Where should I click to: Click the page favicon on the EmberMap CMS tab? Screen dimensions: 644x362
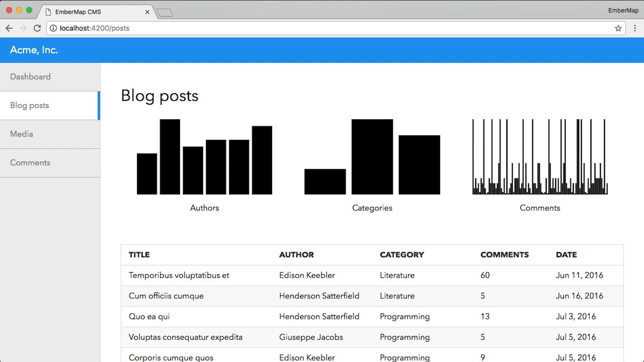(49, 12)
